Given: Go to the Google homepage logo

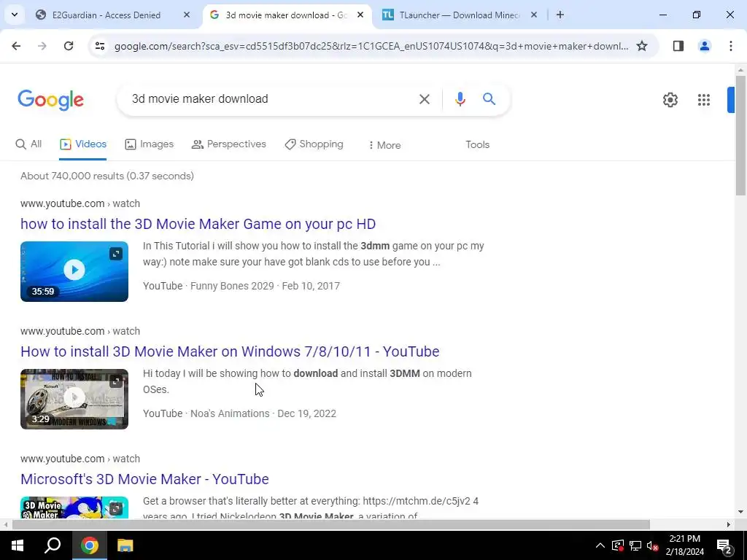Looking at the screenshot, I should [x=50, y=99].
